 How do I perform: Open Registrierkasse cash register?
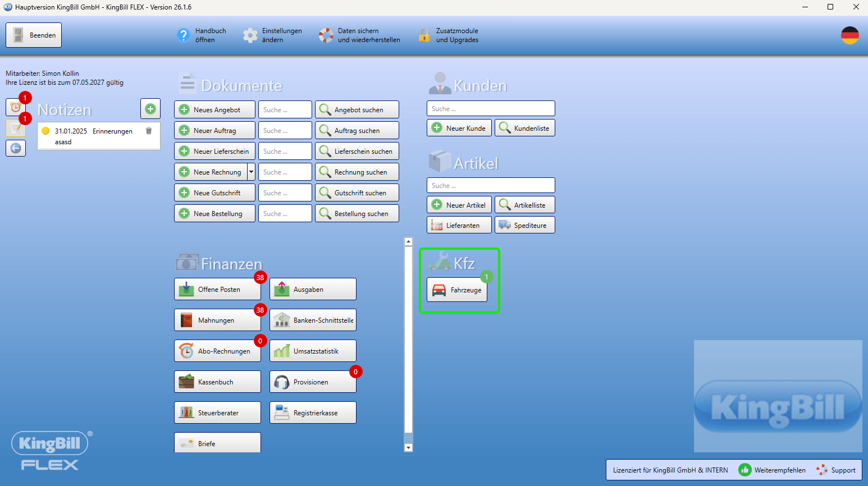(313, 412)
